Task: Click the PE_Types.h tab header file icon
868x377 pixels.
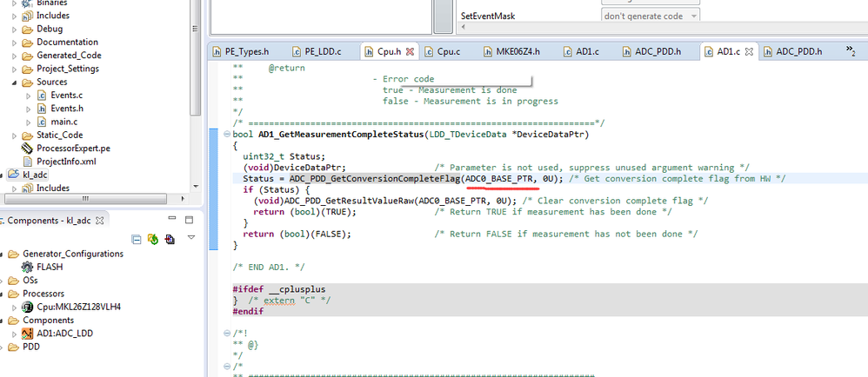Action: [x=217, y=51]
